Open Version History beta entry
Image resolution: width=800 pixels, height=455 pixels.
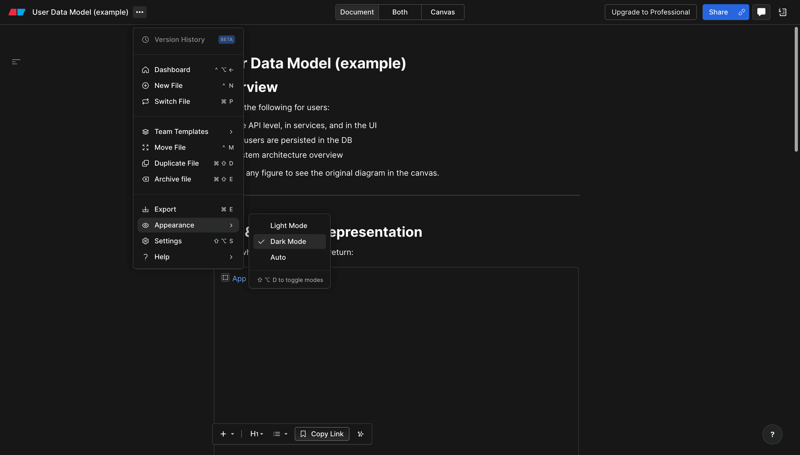[188, 39]
